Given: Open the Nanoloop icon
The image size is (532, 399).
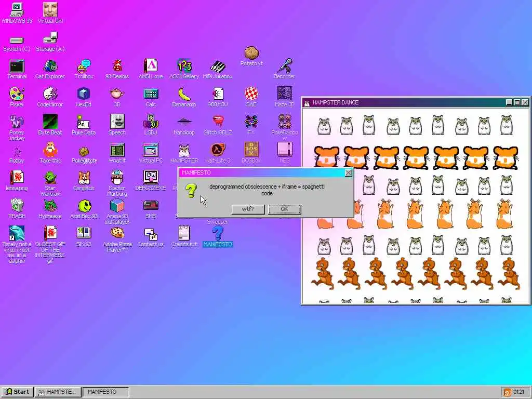Looking at the screenshot, I should coord(184,126).
